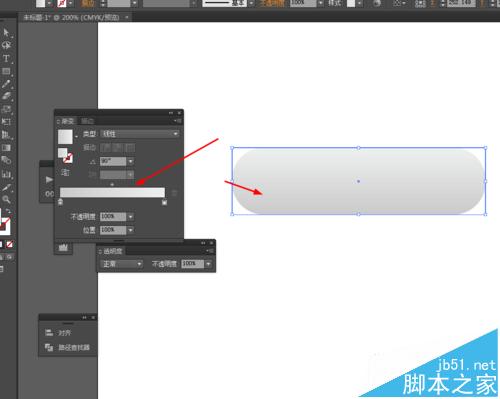Collapse the Gradient panel with double arrows

[171, 113]
